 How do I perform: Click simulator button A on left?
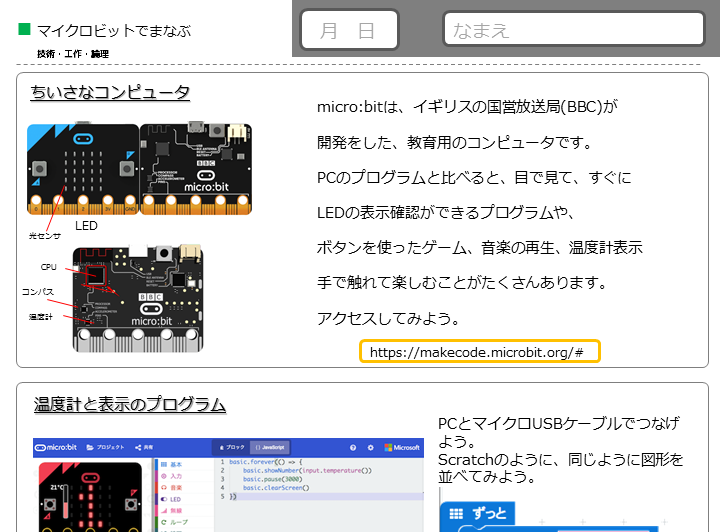[x=49, y=505]
